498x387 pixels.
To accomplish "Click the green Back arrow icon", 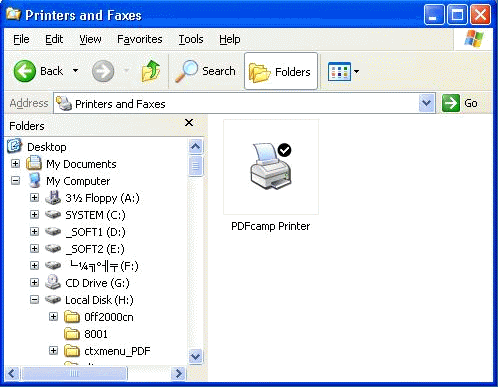I will pyautogui.click(x=24, y=71).
